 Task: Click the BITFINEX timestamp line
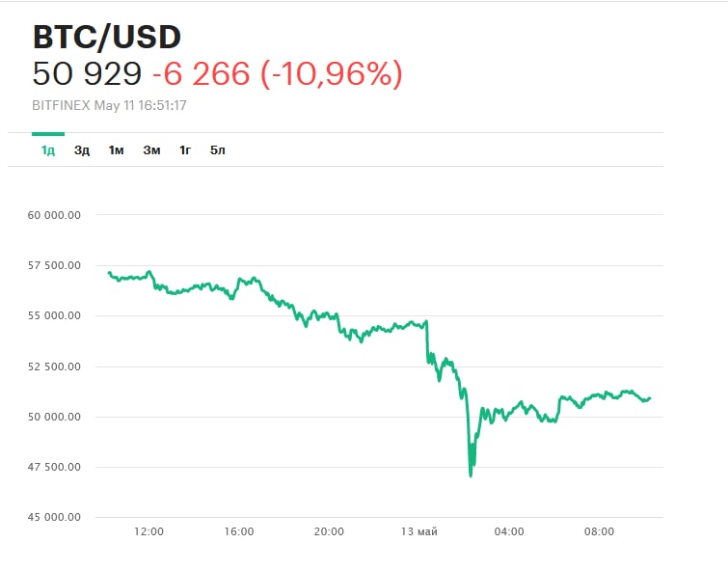click(x=110, y=104)
